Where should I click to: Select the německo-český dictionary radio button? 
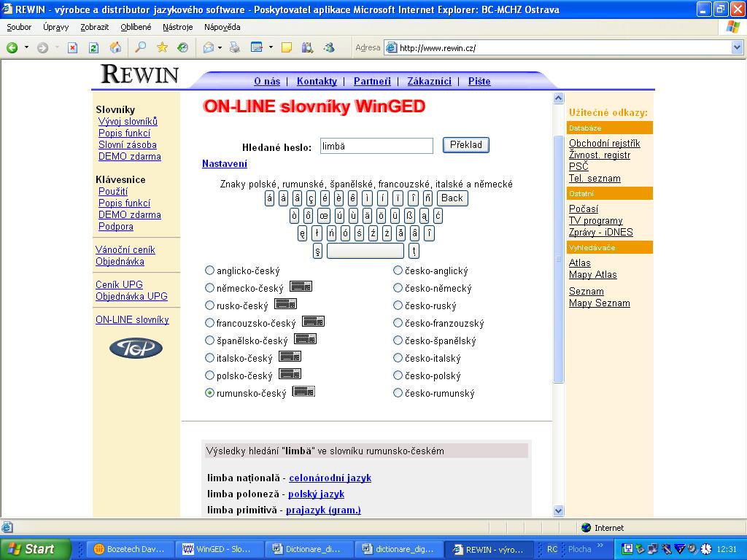209,287
